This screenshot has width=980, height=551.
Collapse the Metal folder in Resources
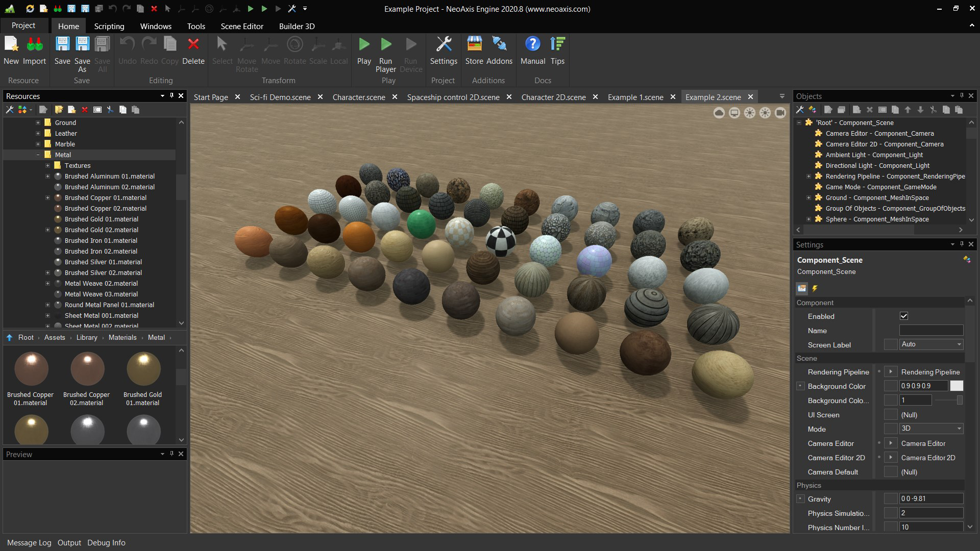point(37,155)
